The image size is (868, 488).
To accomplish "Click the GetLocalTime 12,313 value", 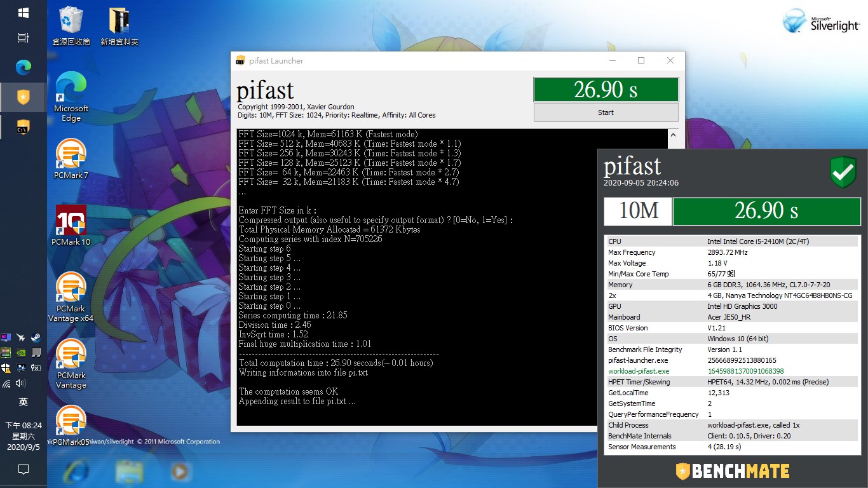I will point(718,393).
